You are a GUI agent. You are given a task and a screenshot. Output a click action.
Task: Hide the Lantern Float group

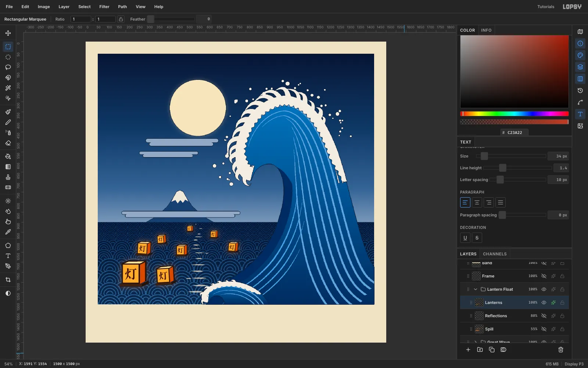pyautogui.click(x=544, y=289)
